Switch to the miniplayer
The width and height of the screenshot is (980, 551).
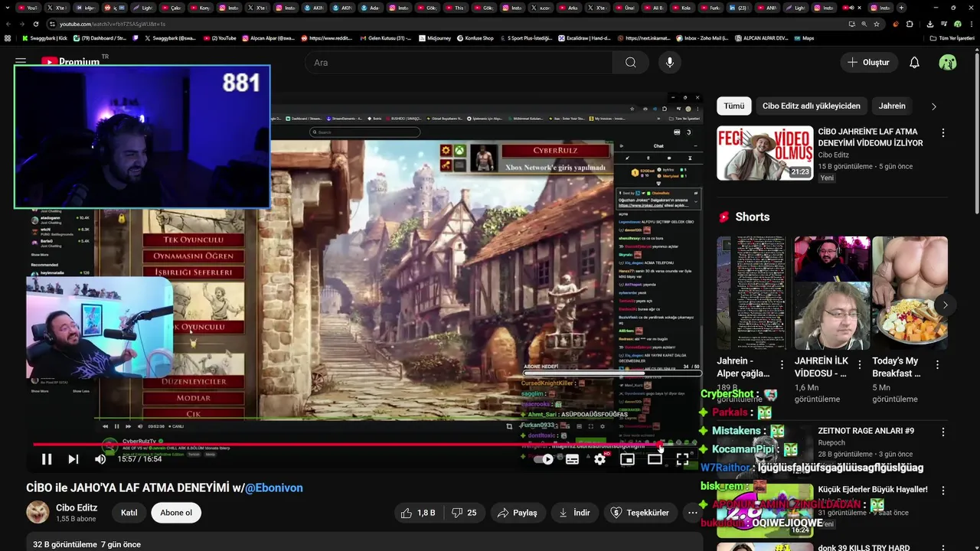627,459
